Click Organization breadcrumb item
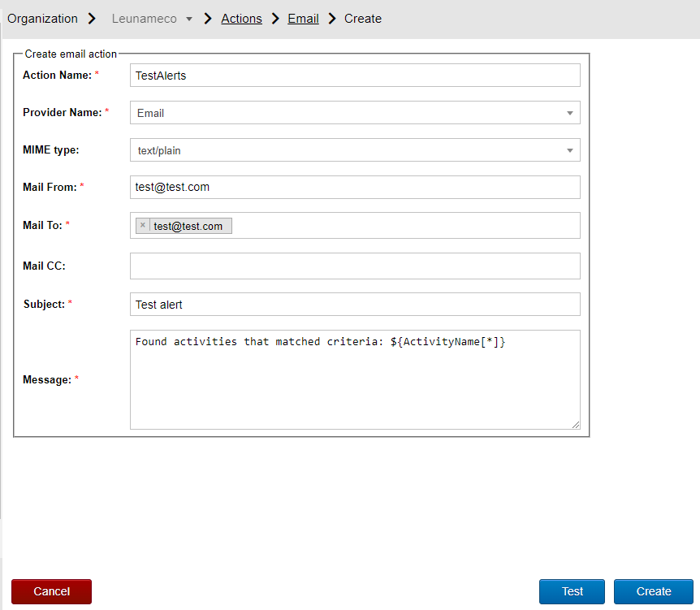Screen dimensions: 700x610 [42, 19]
